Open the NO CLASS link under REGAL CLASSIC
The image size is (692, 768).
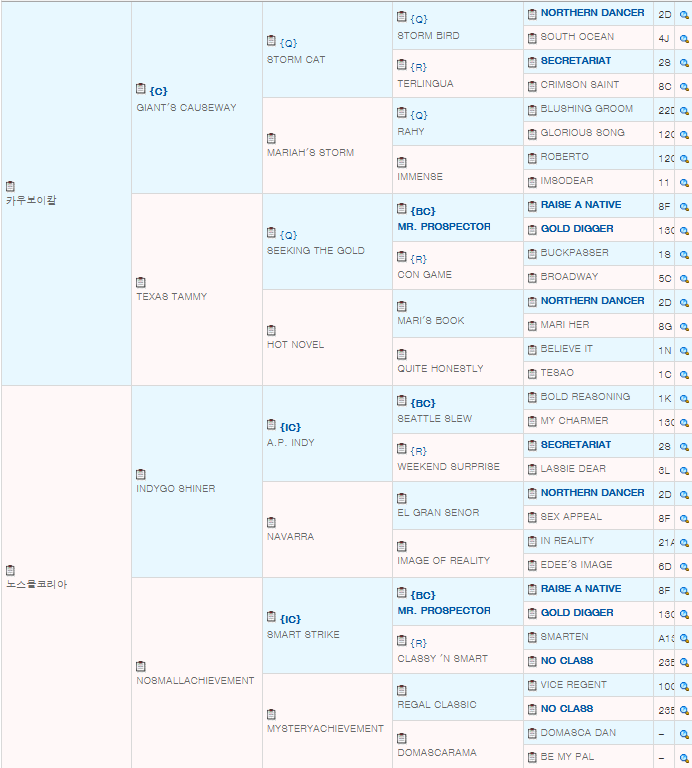pos(567,709)
